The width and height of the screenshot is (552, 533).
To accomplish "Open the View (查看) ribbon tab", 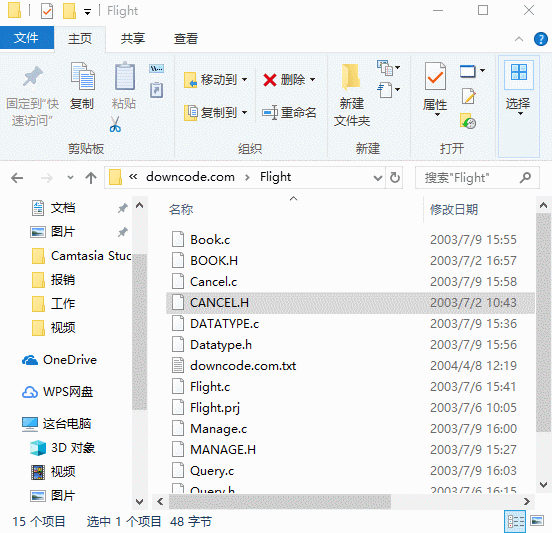I will (186, 38).
